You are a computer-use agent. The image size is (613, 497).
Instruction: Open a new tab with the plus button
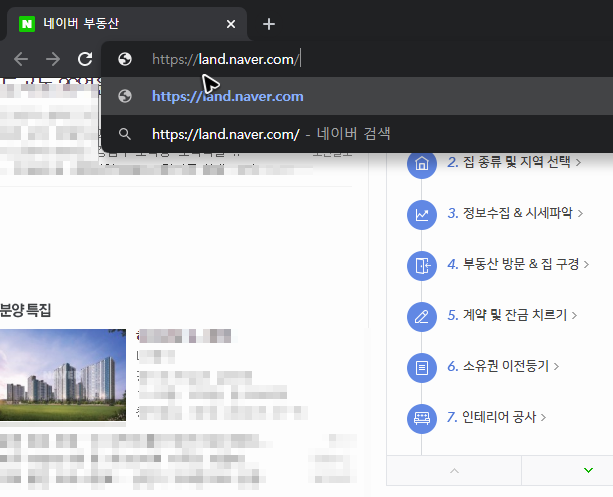(269, 24)
